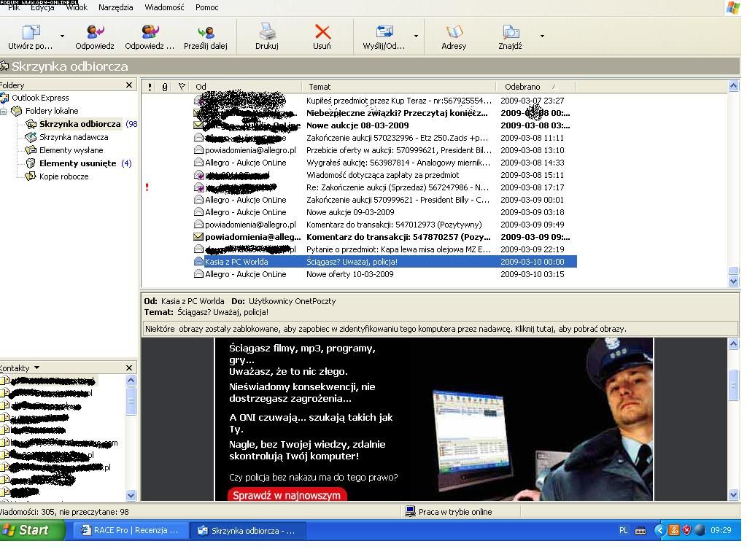Collapse the Foldery lokalne tree node
This screenshot has width=747, height=560.
point(4,111)
